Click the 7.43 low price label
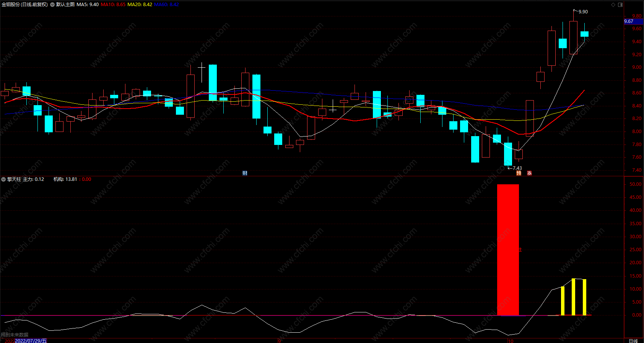644x343 pixels. click(x=517, y=168)
